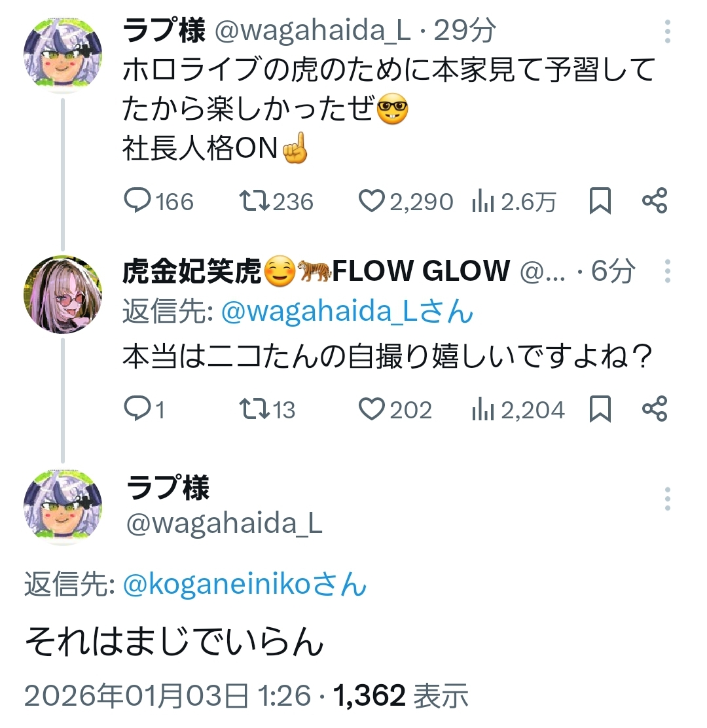Open the @wagahaida_Lさん reply mention link
Image resolution: width=707 pixels, height=728 pixels.
click(x=347, y=312)
